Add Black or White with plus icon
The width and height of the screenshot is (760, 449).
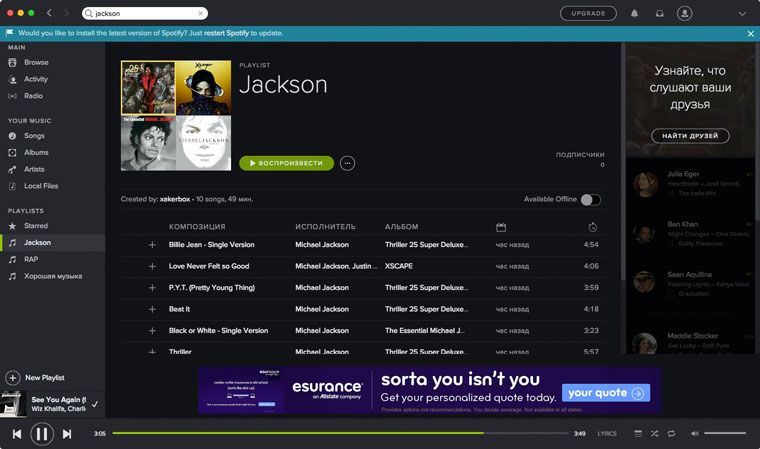[x=152, y=331]
